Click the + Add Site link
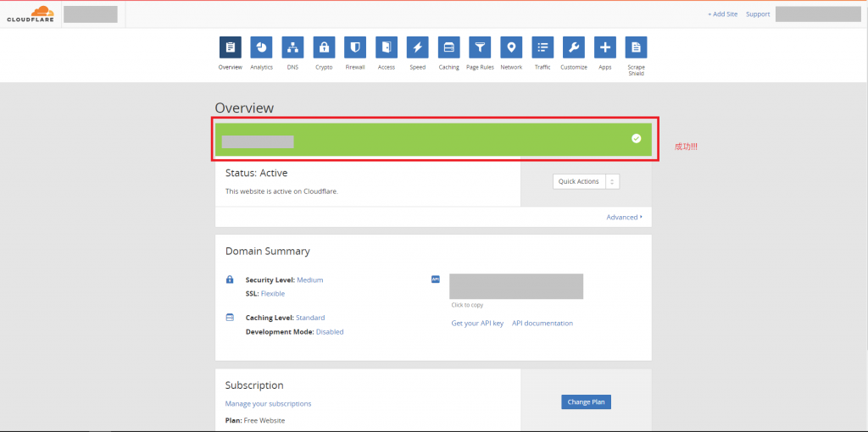 click(722, 14)
